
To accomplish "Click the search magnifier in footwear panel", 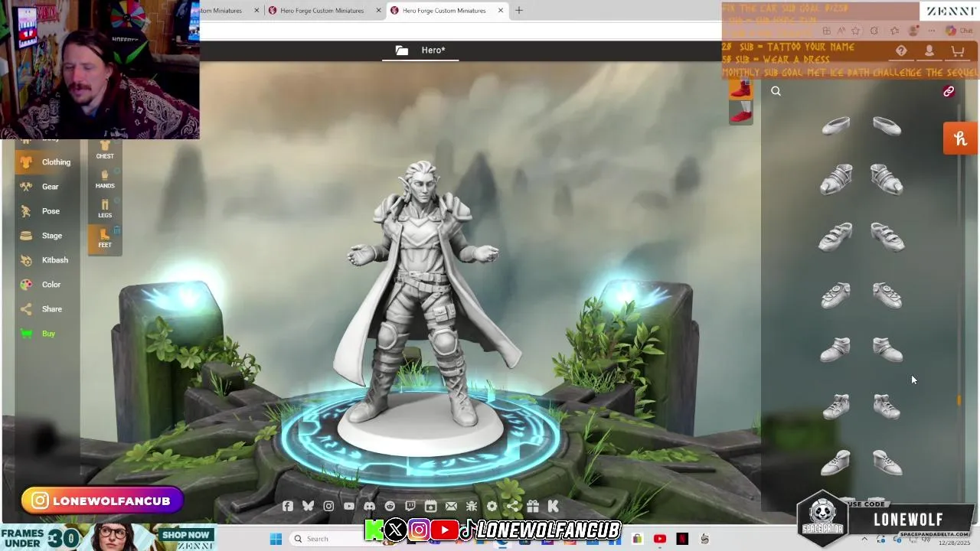I will (x=776, y=91).
